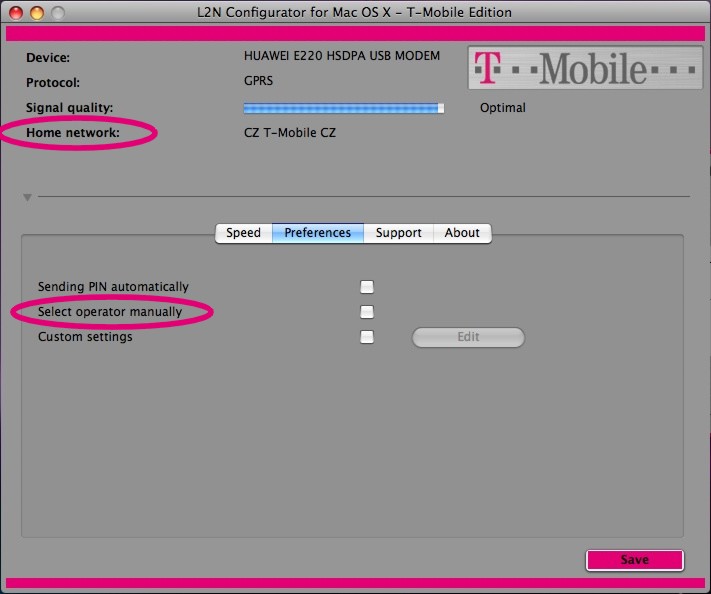Minimize the window with yellow button
This screenshot has width=711, height=594.
point(37,13)
